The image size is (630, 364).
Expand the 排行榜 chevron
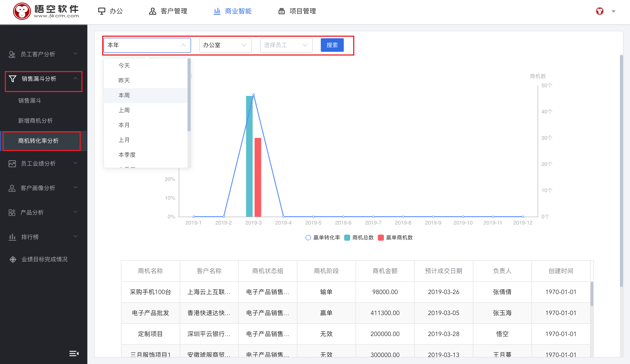pyautogui.click(x=75, y=236)
